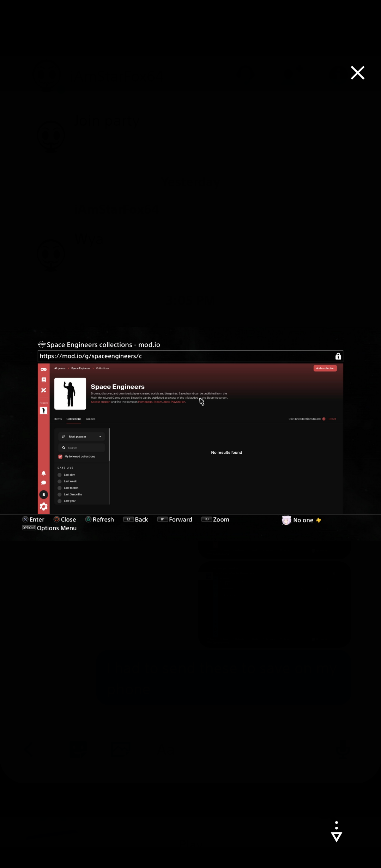Open the three-dot down arrow expander

337,832
